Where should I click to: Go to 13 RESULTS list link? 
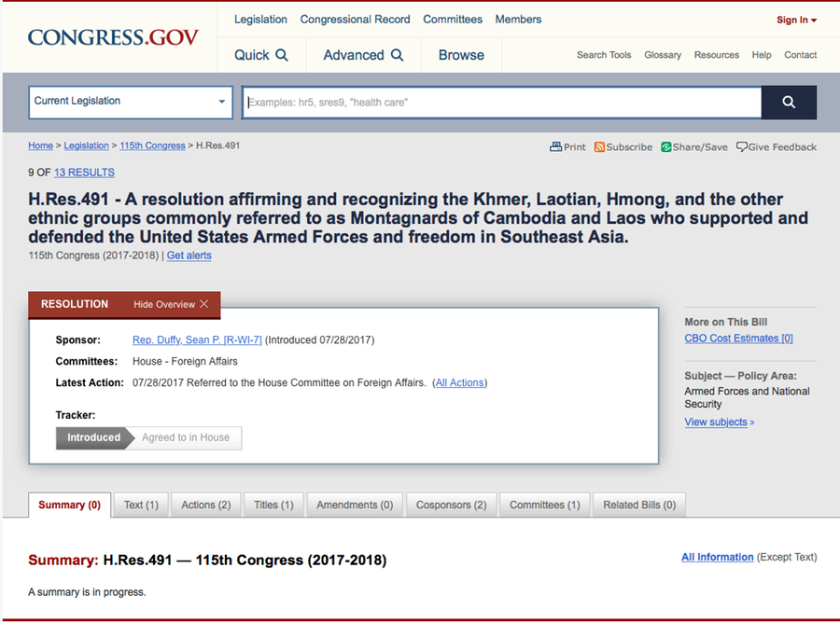tap(84, 173)
